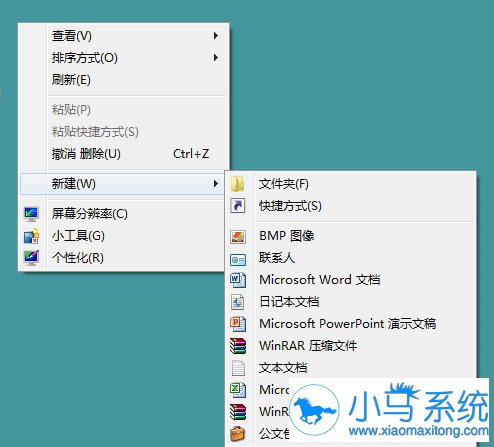Create a Microsoft Word 文档
The height and width of the screenshot is (447, 494).
tap(351, 280)
